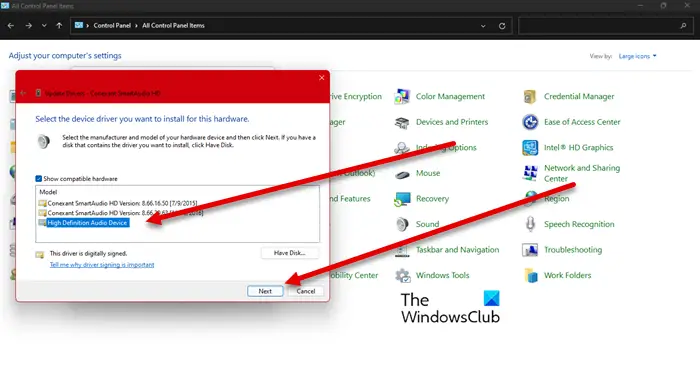The height and width of the screenshot is (369, 700).
Task: Open Credential Manager icon
Action: click(x=530, y=96)
